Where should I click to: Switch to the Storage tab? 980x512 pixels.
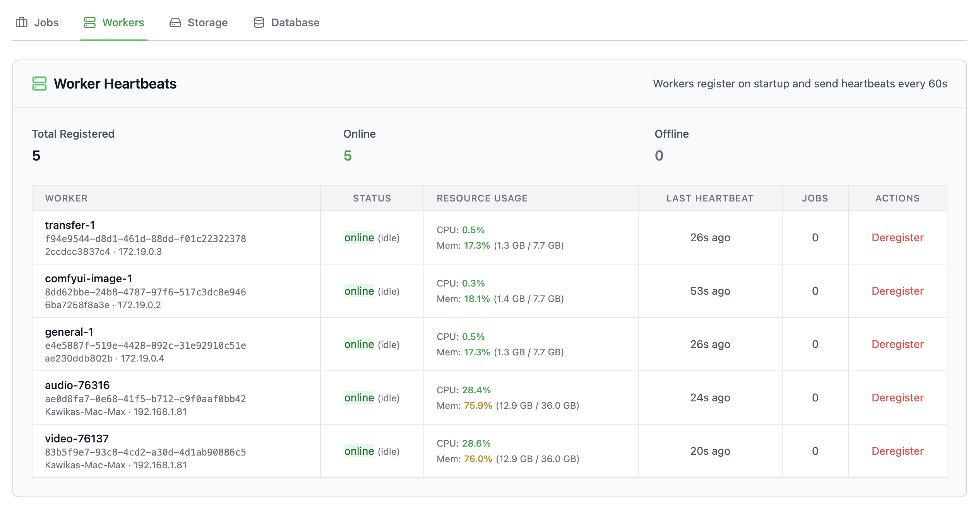207,22
